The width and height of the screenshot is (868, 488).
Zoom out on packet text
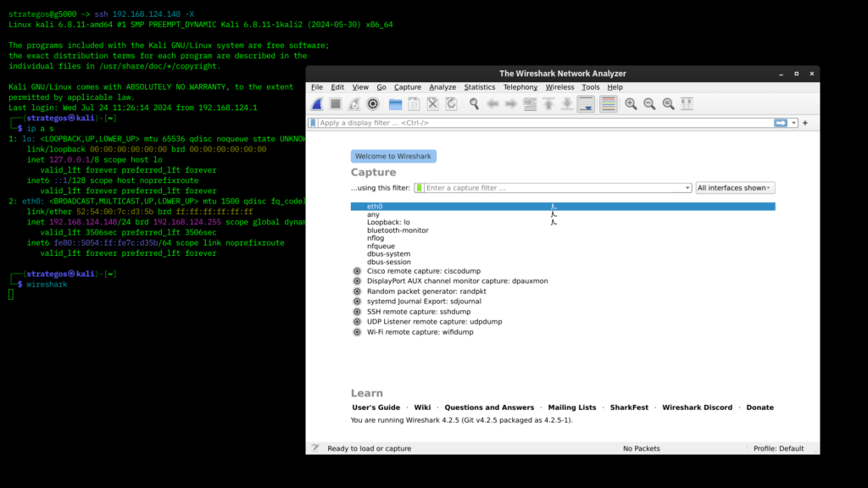point(649,104)
